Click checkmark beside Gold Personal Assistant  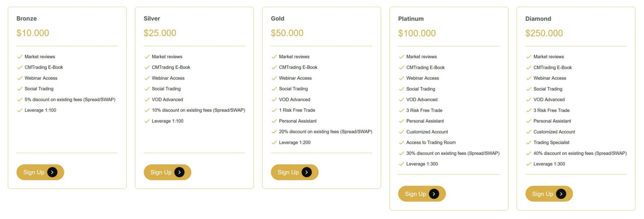pyautogui.click(x=274, y=121)
